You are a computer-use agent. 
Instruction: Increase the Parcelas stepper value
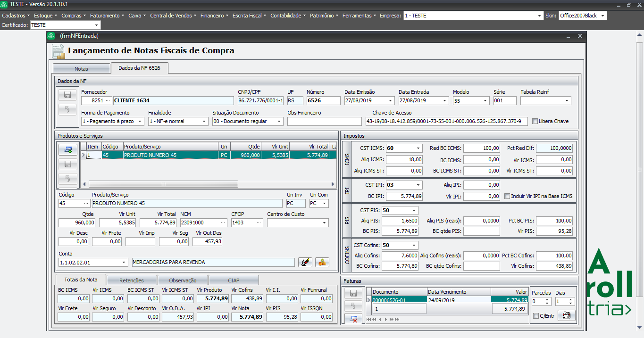547,299
